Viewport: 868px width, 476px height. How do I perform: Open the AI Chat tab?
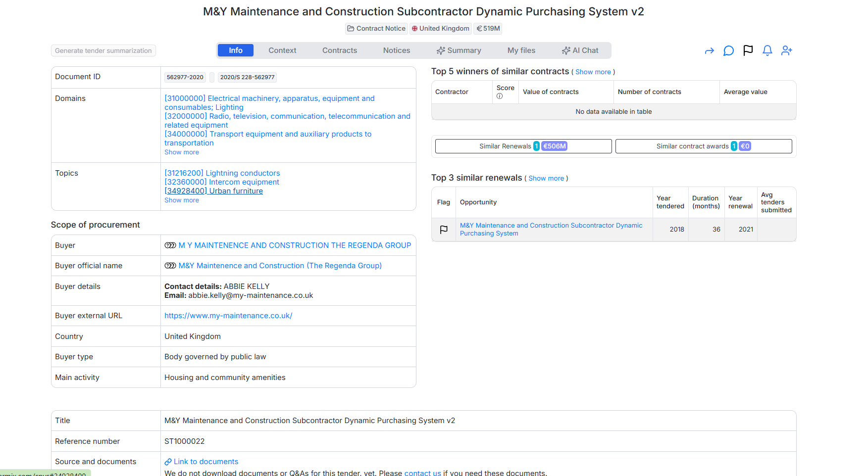pyautogui.click(x=580, y=50)
